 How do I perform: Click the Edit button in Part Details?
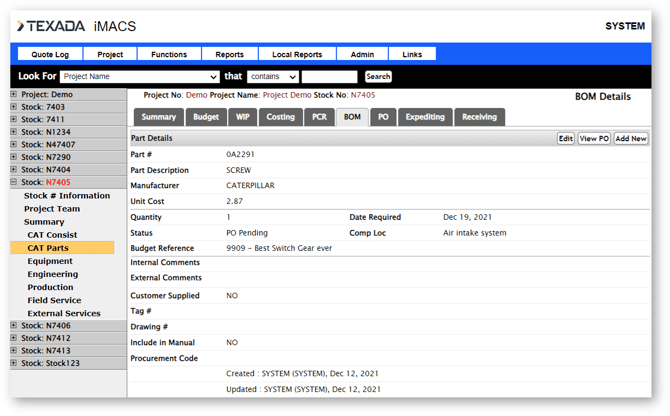click(565, 138)
